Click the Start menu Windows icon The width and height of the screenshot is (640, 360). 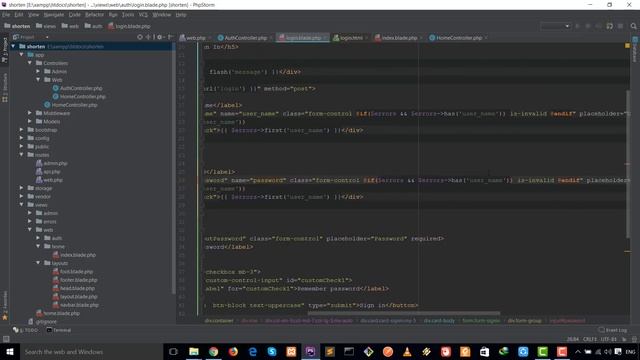(x=10, y=351)
